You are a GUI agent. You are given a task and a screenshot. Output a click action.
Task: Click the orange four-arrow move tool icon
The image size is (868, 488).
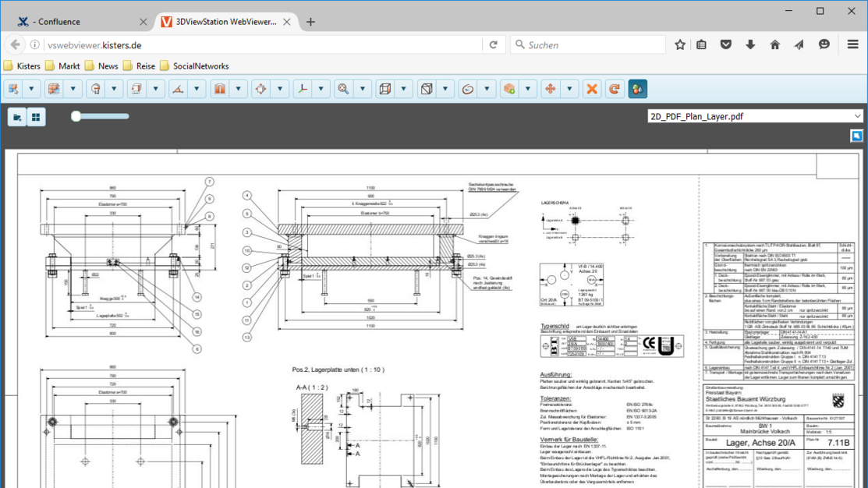point(551,89)
